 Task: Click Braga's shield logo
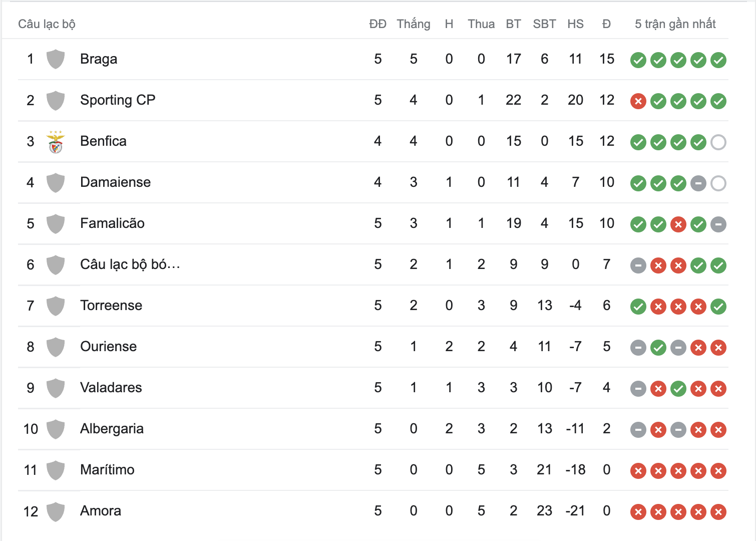(x=56, y=59)
